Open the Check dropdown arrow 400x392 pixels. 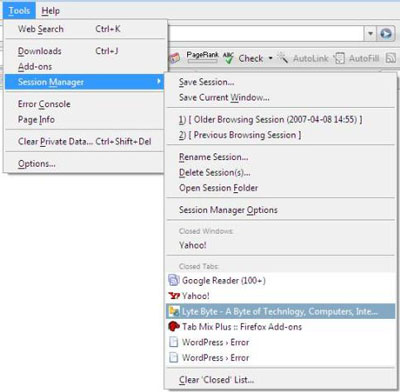[x=270, y=58]
